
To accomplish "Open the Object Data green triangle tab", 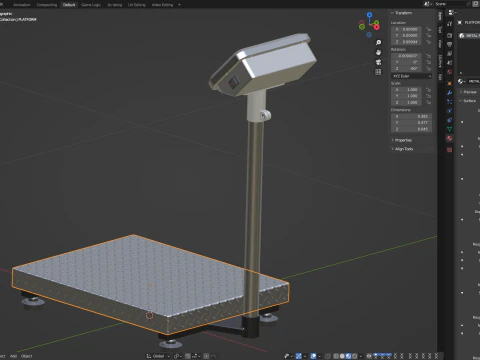I will [x=449, y=129].
